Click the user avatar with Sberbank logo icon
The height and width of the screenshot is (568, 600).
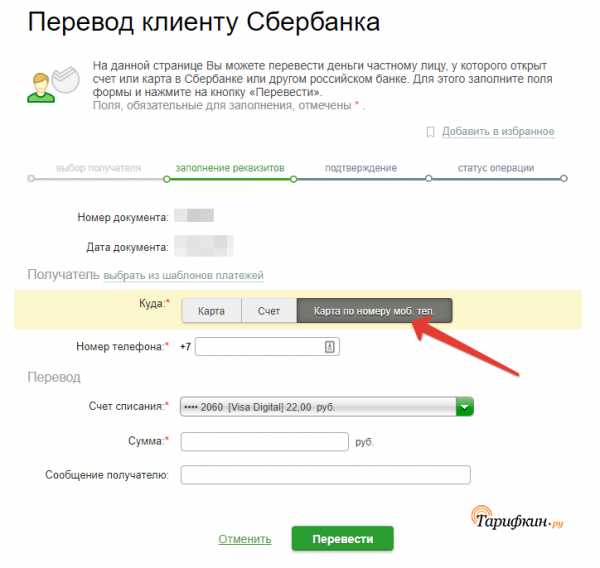[x=53, y=84]
